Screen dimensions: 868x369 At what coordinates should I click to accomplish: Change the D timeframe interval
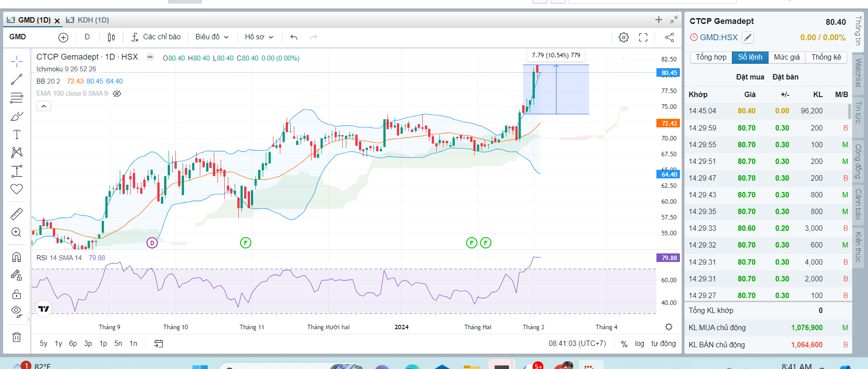tap(87, 37)
